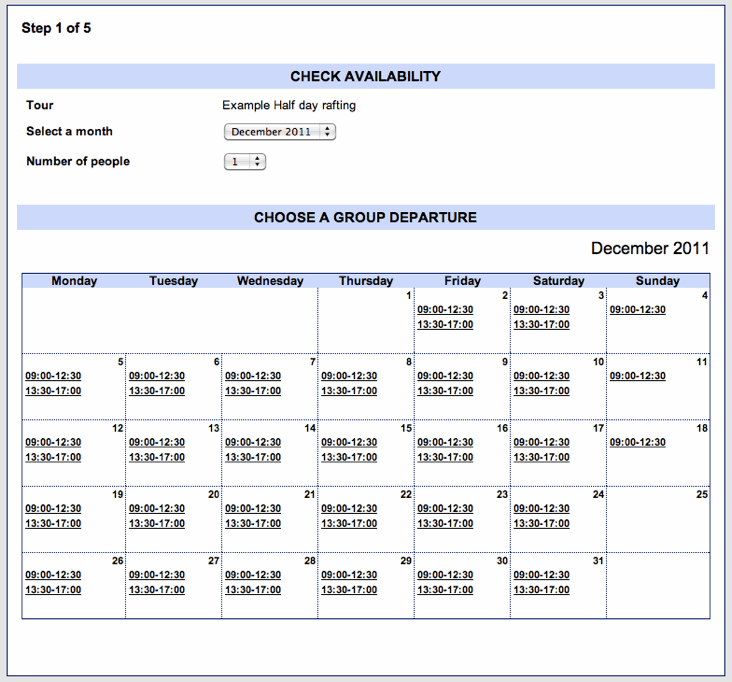The width and height of the screenshot is (732, 682).
Task: Select 13:30-17:00 departure on December 2
Action: click(x=445, y=325)
